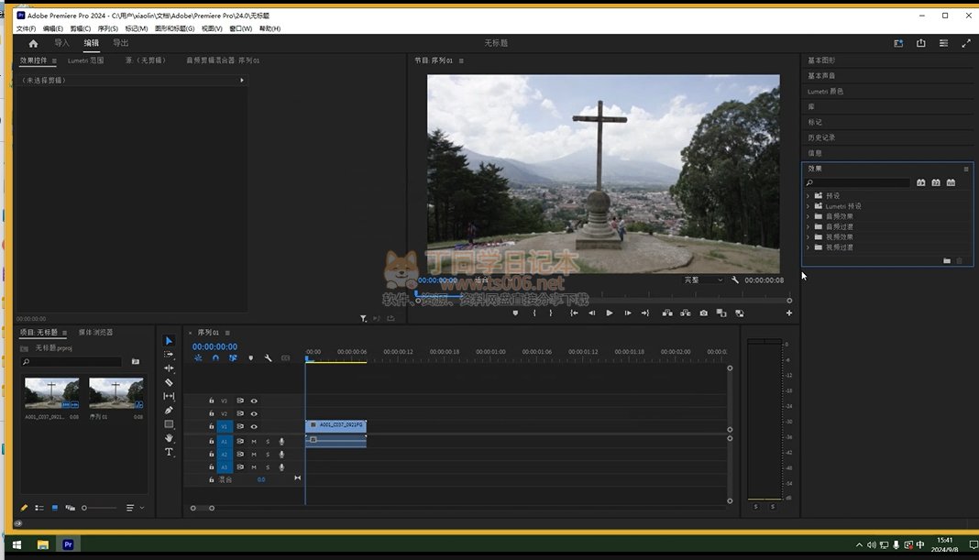The width and height of the screenshot is (979, 560).
Task: Open the playback resolution 完整 dropdown
Action: pos(703,280)
